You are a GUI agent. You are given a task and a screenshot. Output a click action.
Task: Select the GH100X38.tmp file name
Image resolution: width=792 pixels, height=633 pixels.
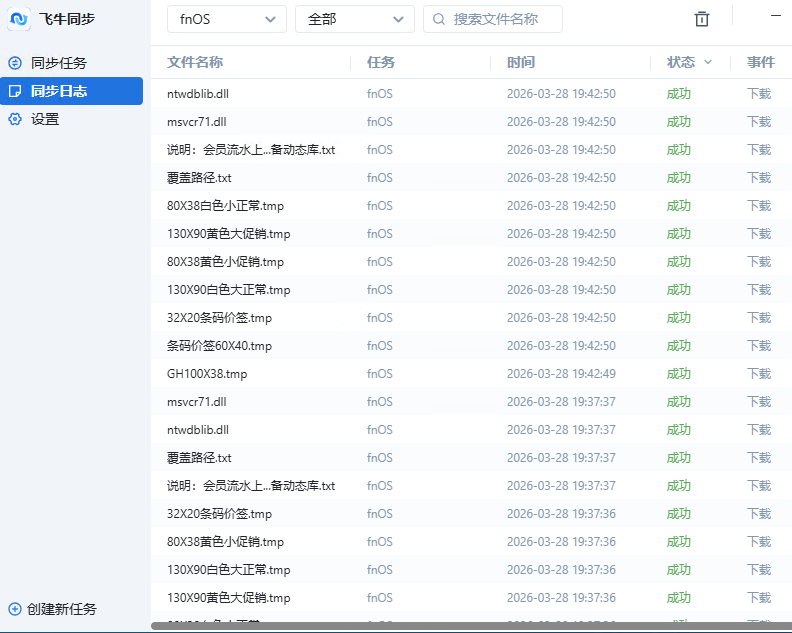point(207,374)
